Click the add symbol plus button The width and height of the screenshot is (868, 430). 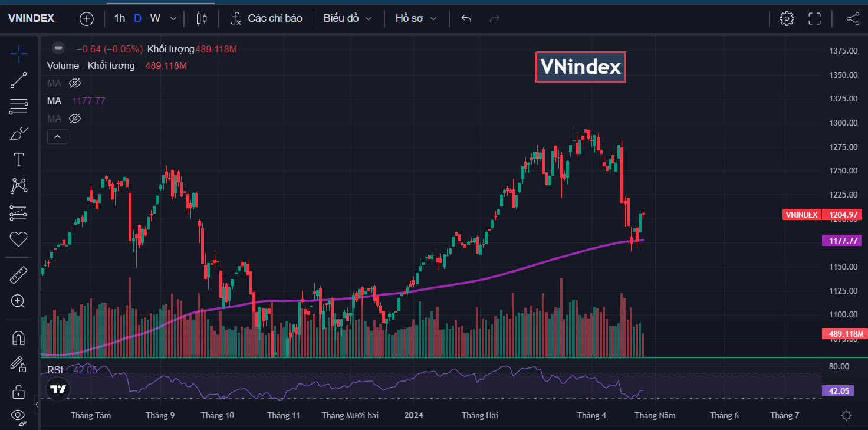point(87,18)
